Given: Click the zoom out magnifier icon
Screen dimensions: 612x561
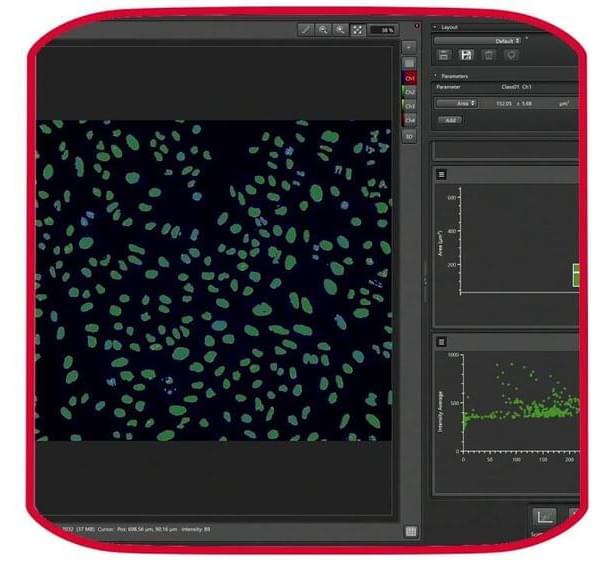Looking at the screenshot, I should click(x=323, y=30).
